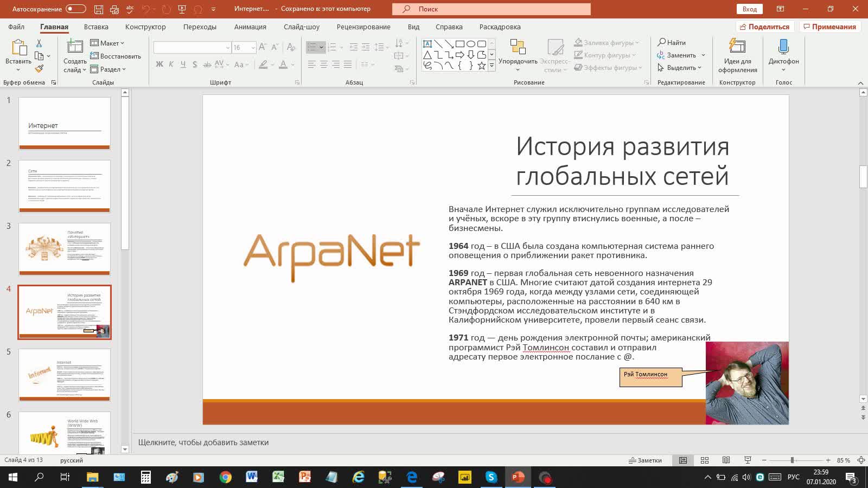Open Идеи для оформления

click(737, 56)
